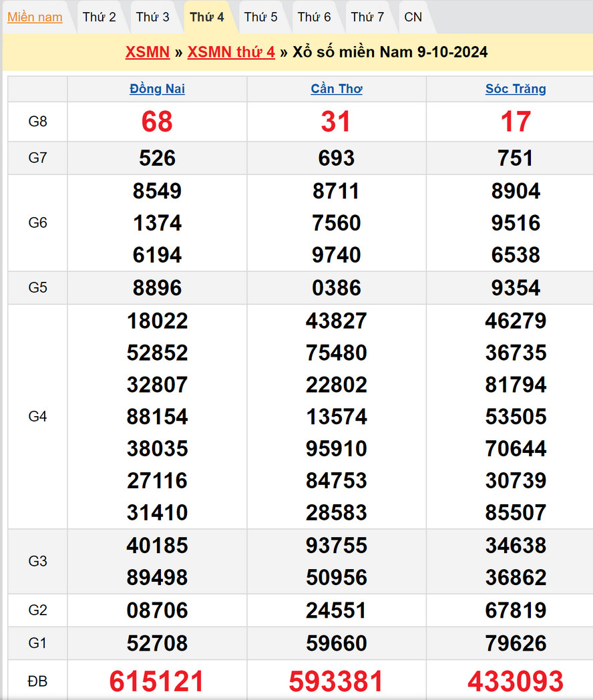Click the G4 row label
The width and height of the screenshot is (593, 700).
click(x=37, y=417)
